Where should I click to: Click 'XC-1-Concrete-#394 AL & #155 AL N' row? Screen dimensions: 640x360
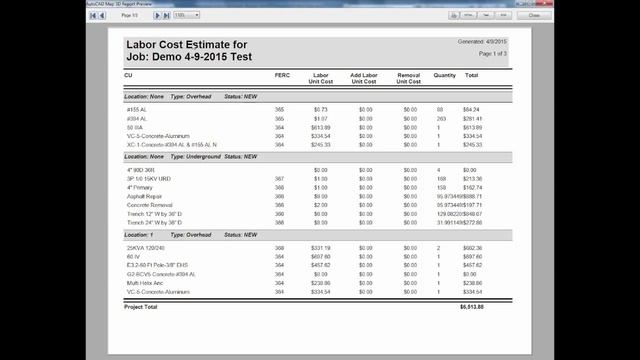click(172, 145)
